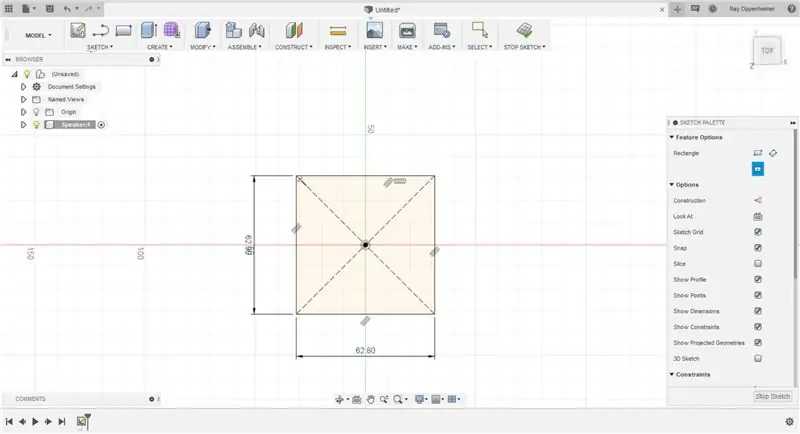Select the 2-Point Rectangle option icon

(x=758, y=153)
